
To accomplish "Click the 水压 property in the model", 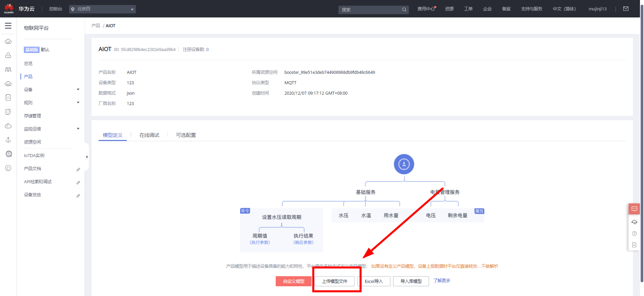I will coord(343,215).
